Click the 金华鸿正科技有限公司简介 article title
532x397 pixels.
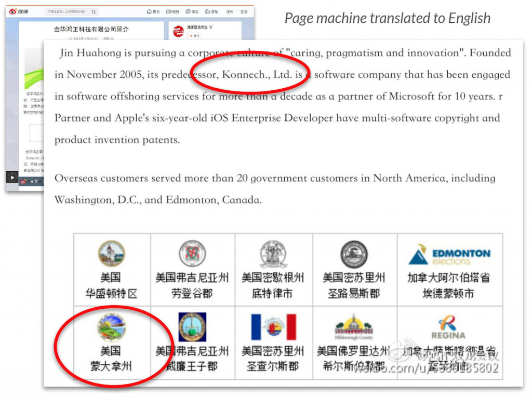pos(91,29)
